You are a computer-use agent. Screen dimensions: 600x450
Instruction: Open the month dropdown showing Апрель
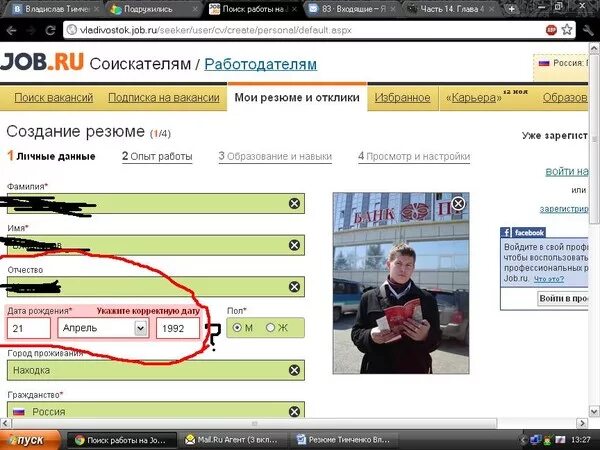click(x=103, y=328)
